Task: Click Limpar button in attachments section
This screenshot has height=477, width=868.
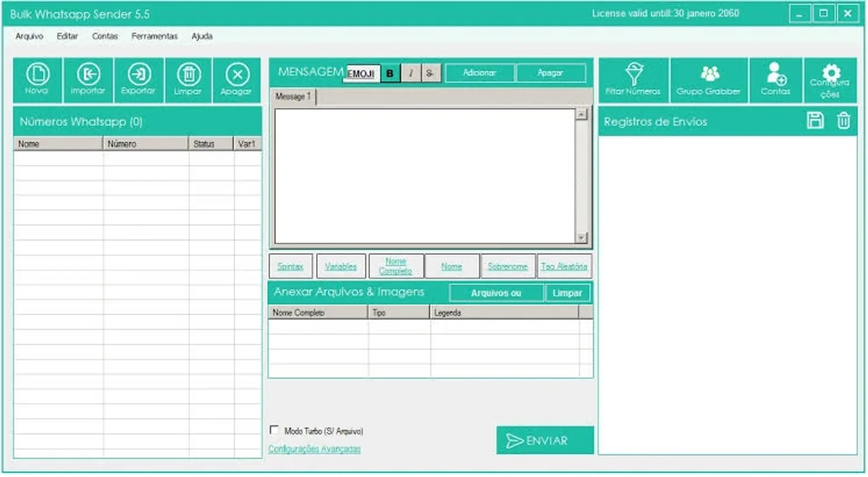Action: [567, 293]
